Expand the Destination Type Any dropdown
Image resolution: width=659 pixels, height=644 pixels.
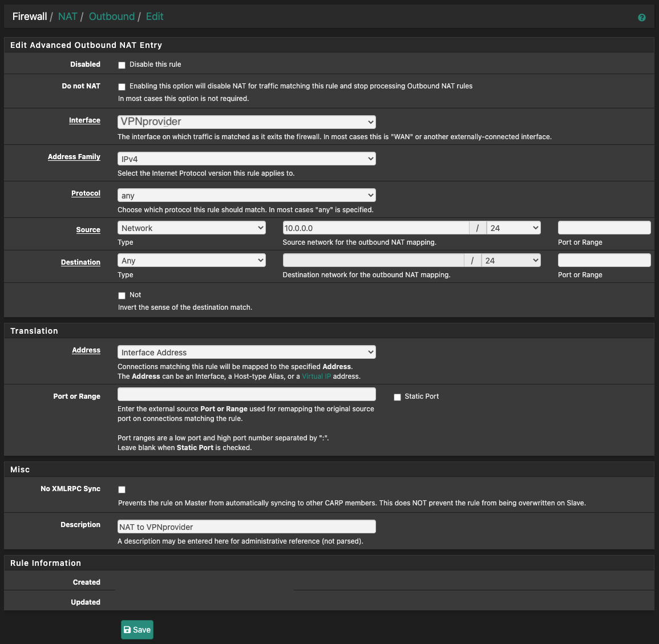pos(192,261)
